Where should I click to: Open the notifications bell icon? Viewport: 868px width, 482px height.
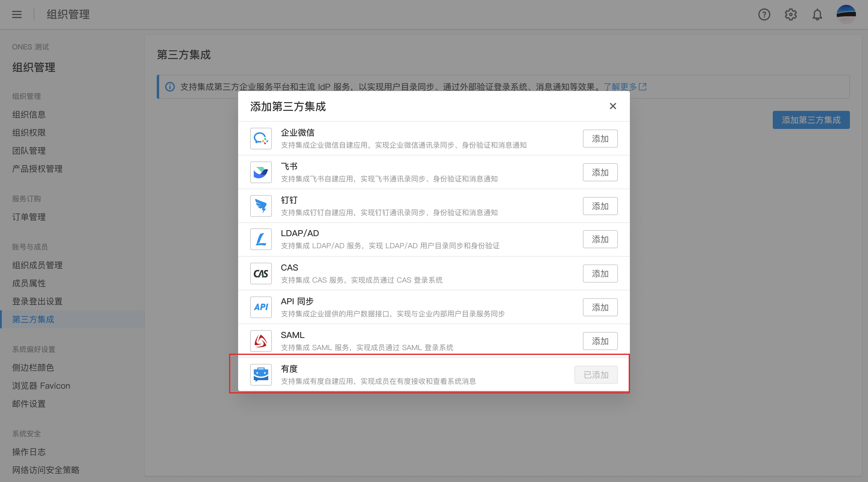pos(817,14)
